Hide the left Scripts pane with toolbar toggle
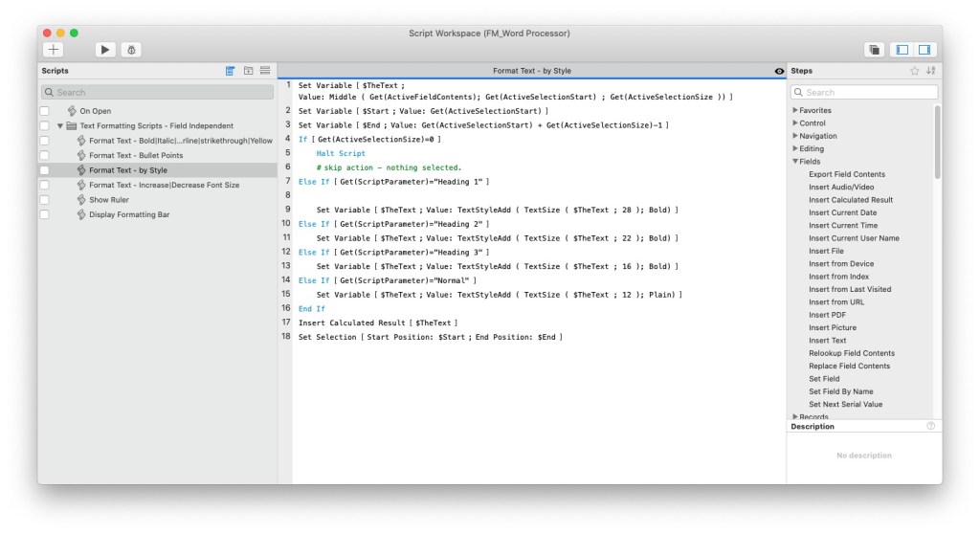The height and width of the screenshot is (534, 980). tap(902, 49)
